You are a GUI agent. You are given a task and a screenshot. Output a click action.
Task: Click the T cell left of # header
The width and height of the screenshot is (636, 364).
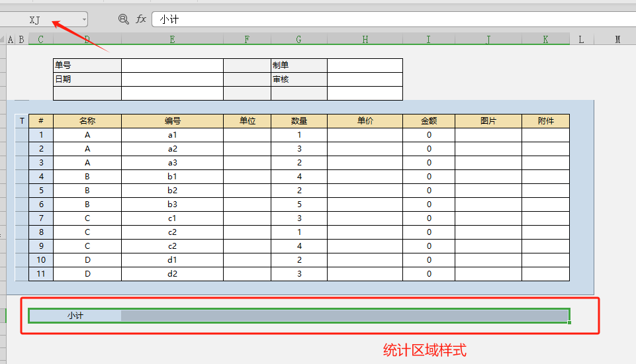22,121
